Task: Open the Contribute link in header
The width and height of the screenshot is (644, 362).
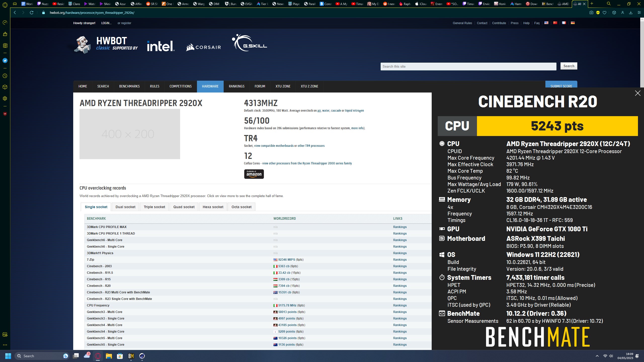Action: click(499, 23)
